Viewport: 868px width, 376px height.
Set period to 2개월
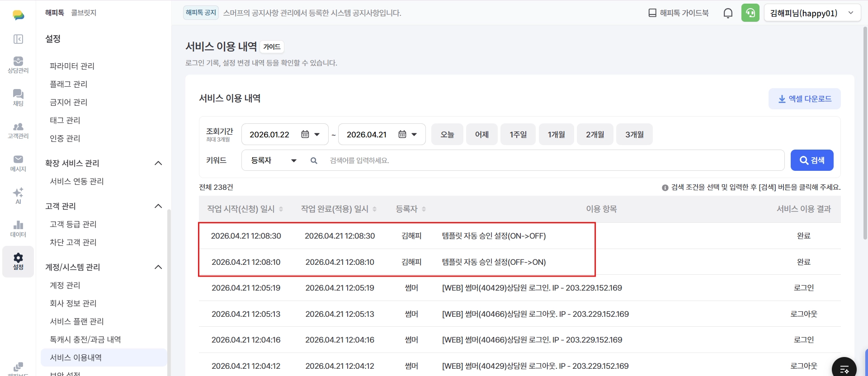(x=595, y=134)
